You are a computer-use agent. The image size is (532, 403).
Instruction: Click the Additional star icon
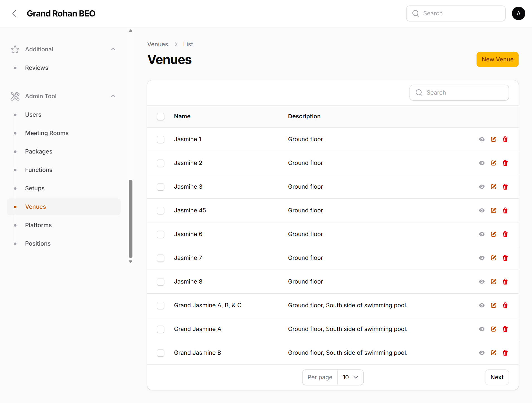click(x=15, y=49)
